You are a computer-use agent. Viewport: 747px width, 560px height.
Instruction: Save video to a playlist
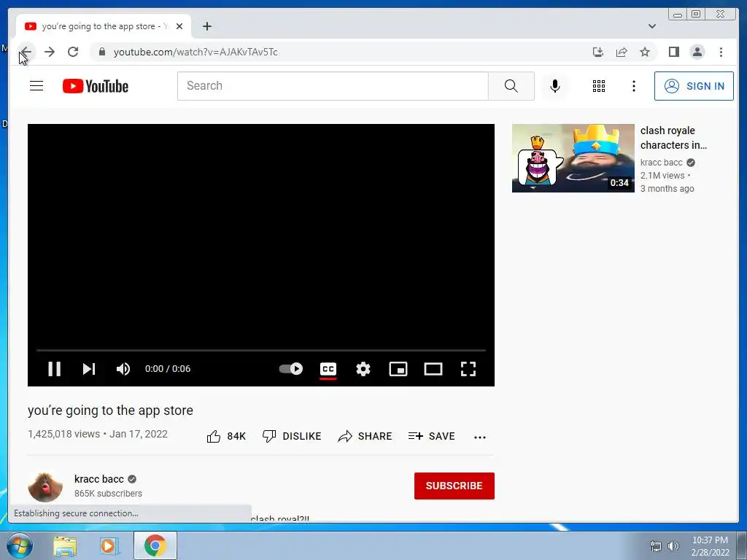point(432,436)
